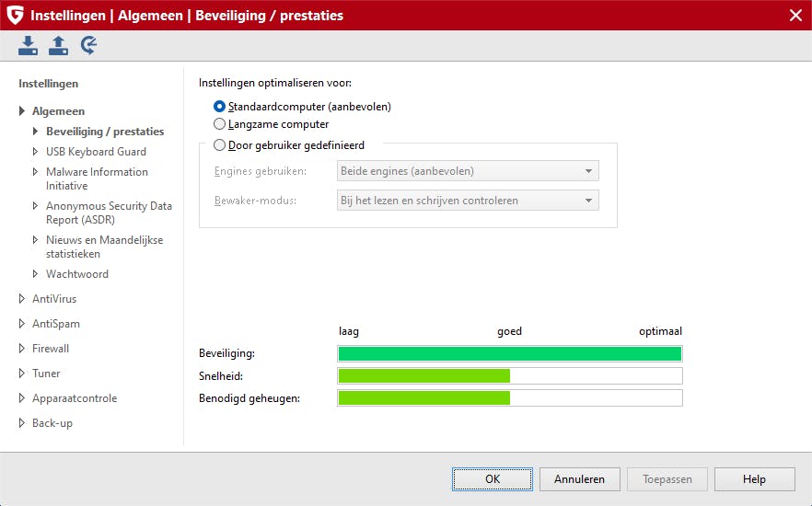
Task: Open the Engines gebruiken dropdown
Action: click(468, 171)
